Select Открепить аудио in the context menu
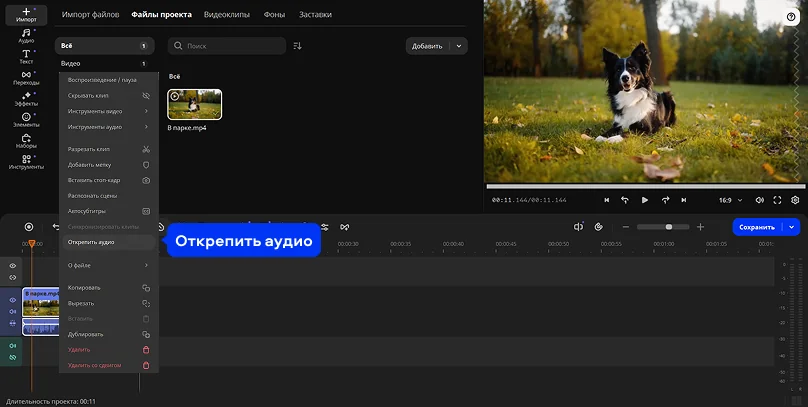808x407 pixels. (108, 242)
